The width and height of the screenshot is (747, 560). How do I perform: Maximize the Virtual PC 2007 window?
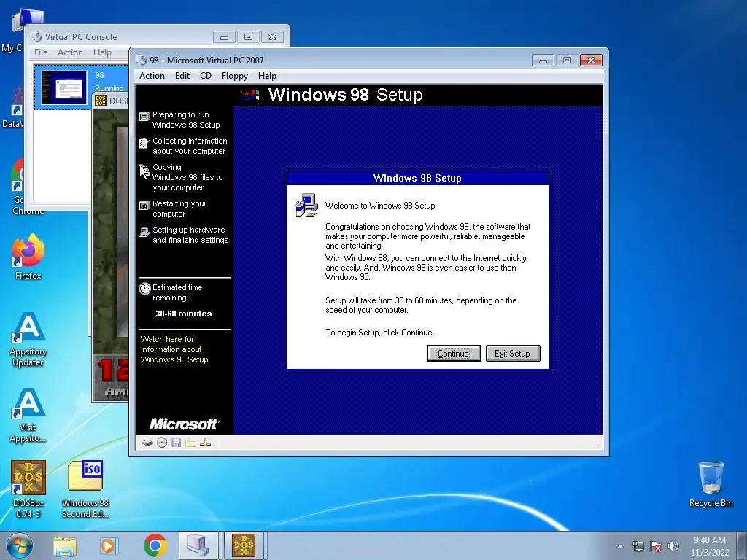(x=567, y=60)
